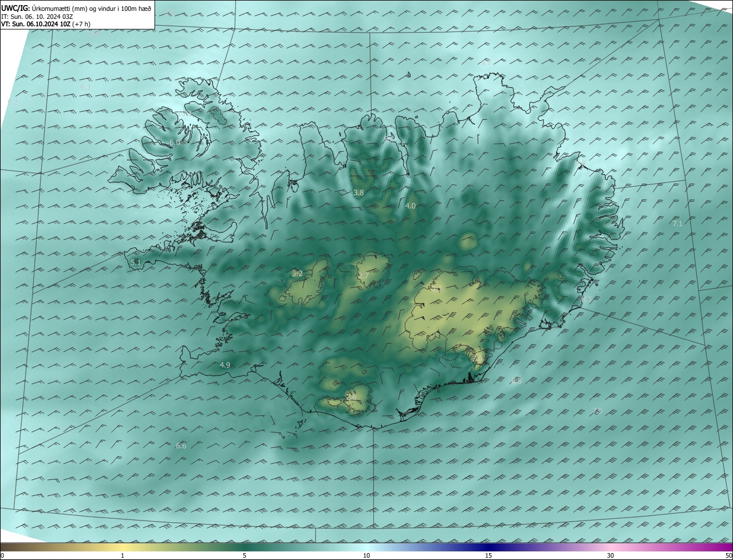Image resolution: width=733 pixels, height=560 pixels.
Task: Click the map value label 9.2
Action: tap(13, 102)
